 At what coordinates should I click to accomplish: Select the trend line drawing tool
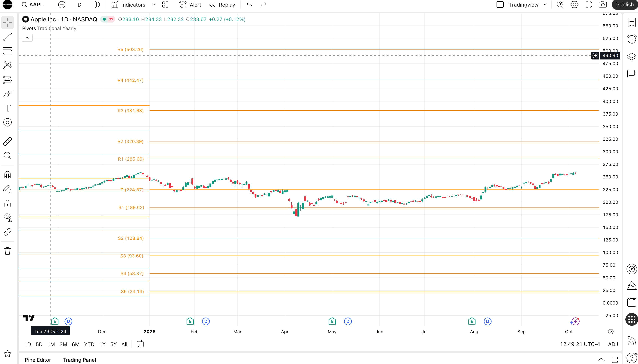click(x=8, y=37)
